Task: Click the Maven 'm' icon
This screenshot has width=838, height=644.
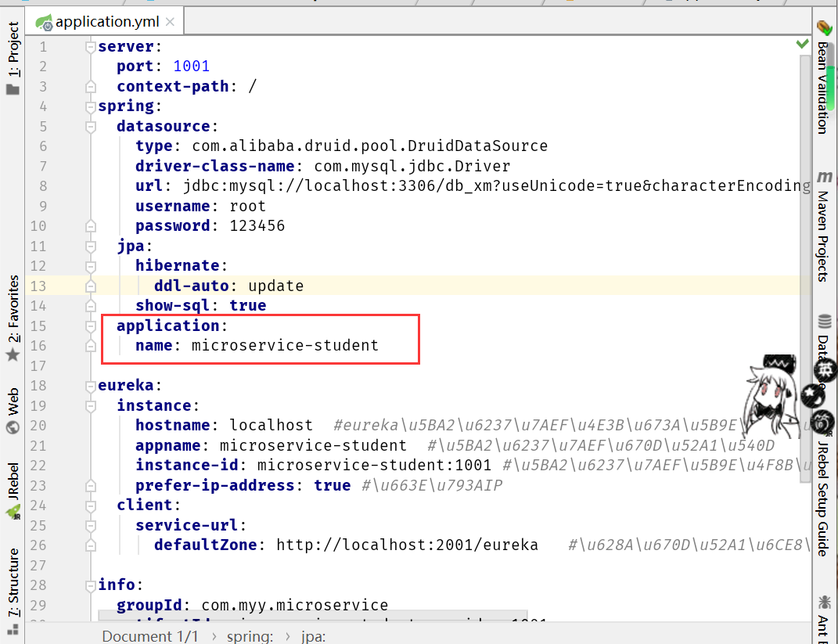Action: pos(824,177)
